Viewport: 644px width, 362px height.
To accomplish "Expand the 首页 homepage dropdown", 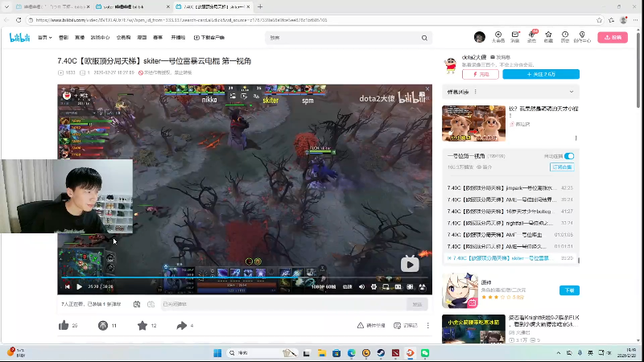I will click(x=44, y=37).
